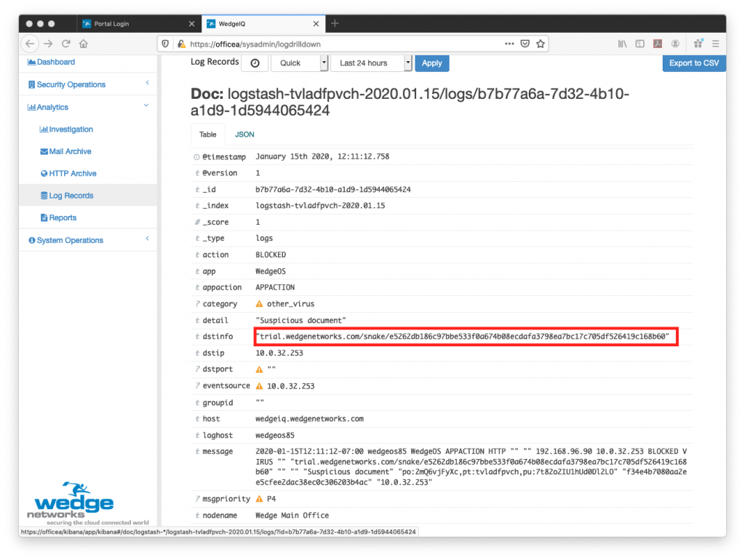The height and width of the screenshot is (560, 745).
Task: Open the browser home page
Action: pos(84,44)
